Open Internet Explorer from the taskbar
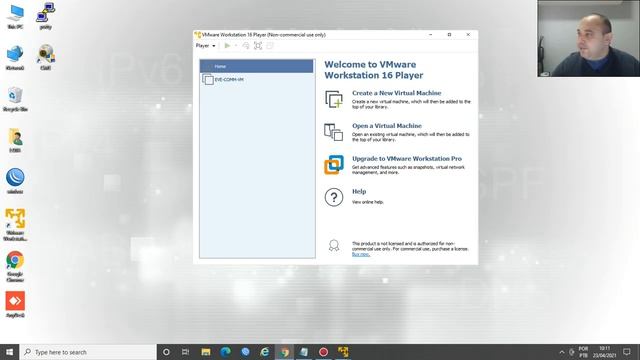640x360 pixels. [264, 352]
